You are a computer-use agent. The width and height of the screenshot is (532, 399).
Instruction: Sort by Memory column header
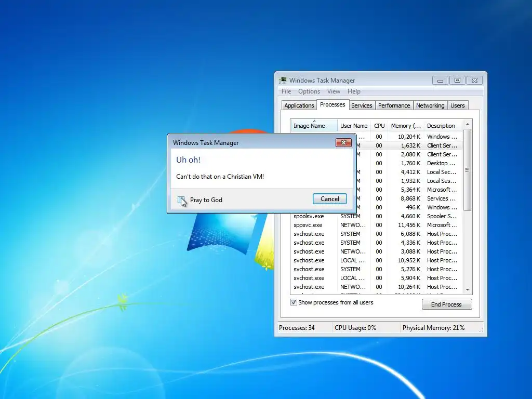coord(406,126)
